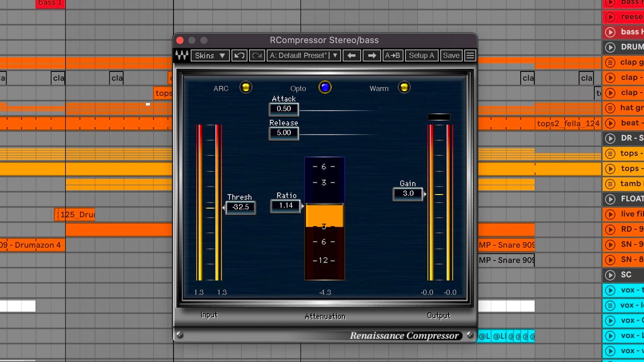Click the -4.3 attenuation peak readout
Image resolution: width=644 pixels, height=362 pixels.
pyautogui.click(x=325, y=292)
